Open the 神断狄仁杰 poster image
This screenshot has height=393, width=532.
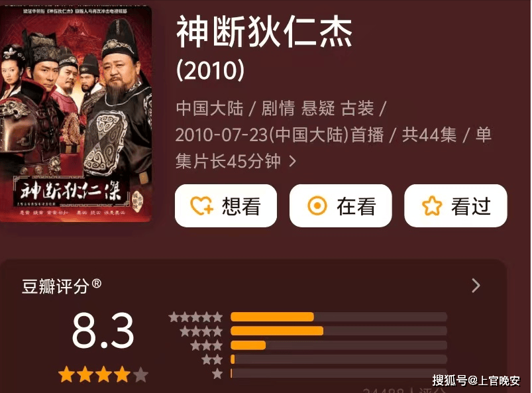(76, 114)
